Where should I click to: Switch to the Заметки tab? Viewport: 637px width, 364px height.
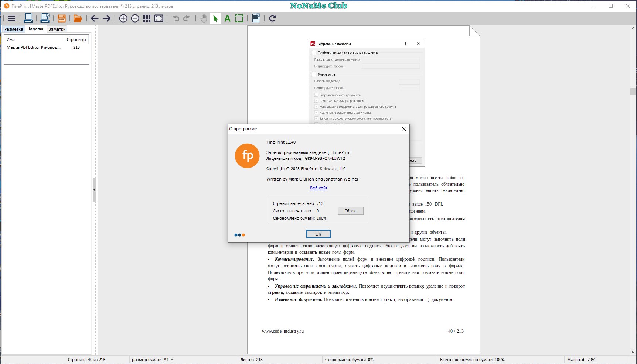[57, 29]
